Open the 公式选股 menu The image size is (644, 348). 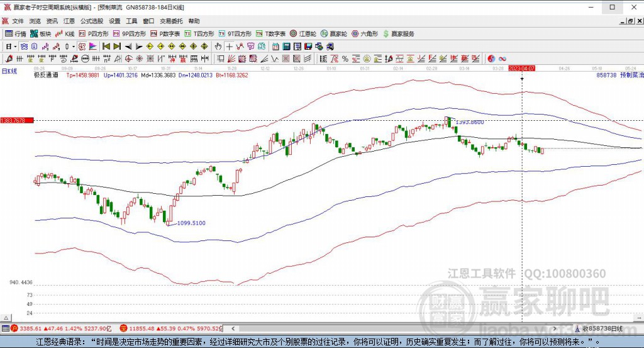click(x=92, y=21)
